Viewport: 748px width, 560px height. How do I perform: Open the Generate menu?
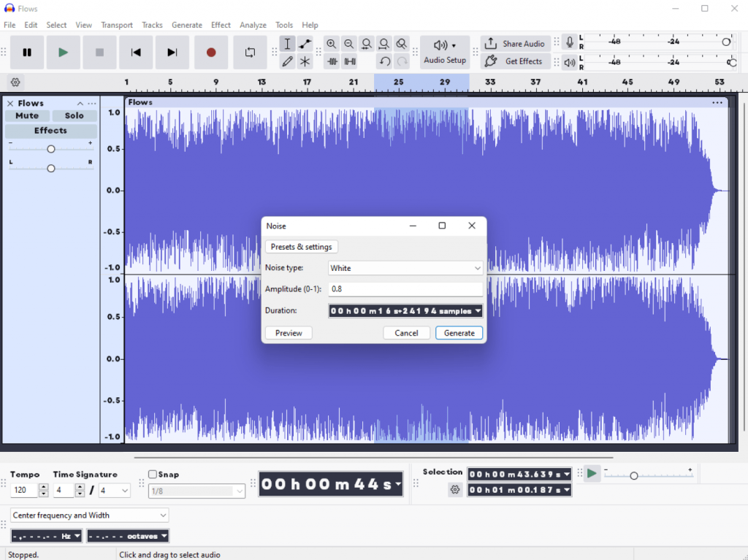(x=186, y=25)
